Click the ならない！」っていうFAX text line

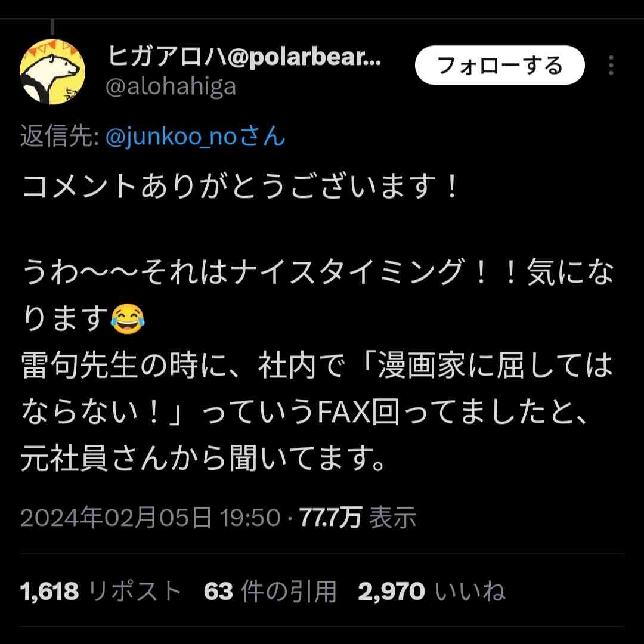point(304,411)
